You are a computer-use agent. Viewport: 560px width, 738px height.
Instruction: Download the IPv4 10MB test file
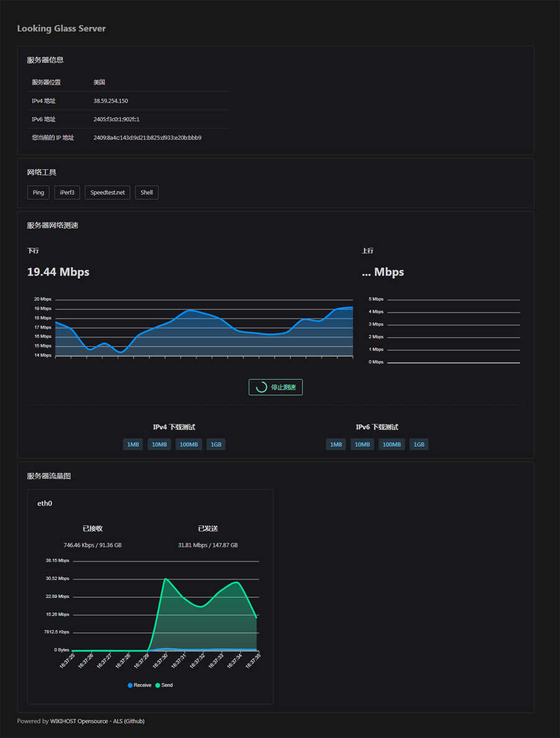[159, 444]
